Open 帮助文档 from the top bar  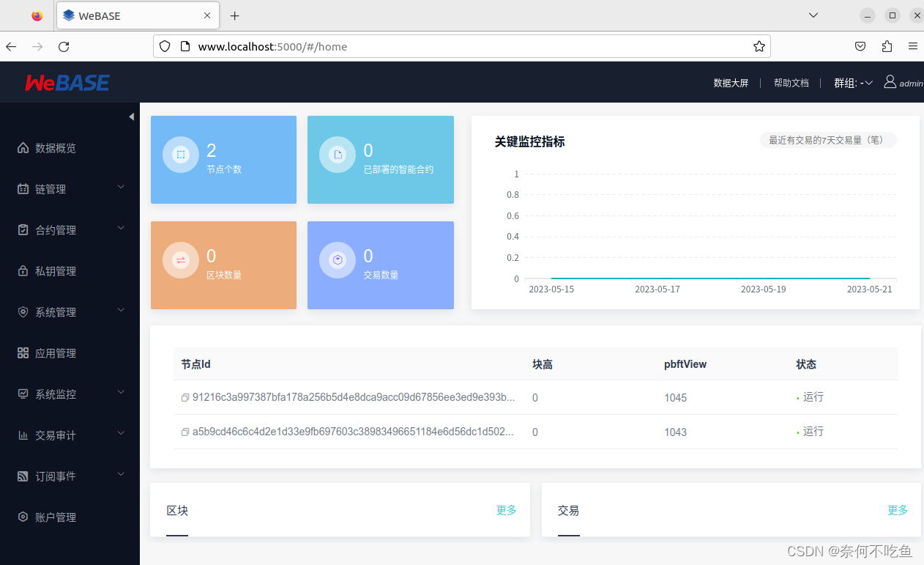[791, 83]
